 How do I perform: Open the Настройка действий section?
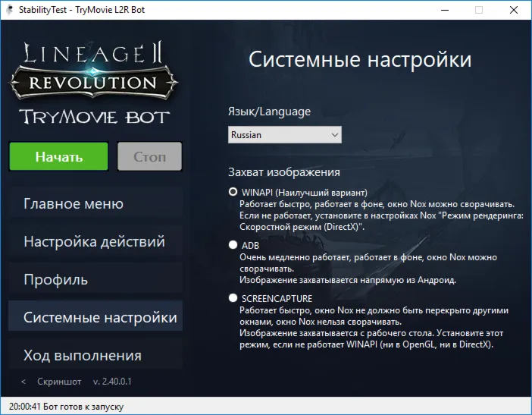95,241
